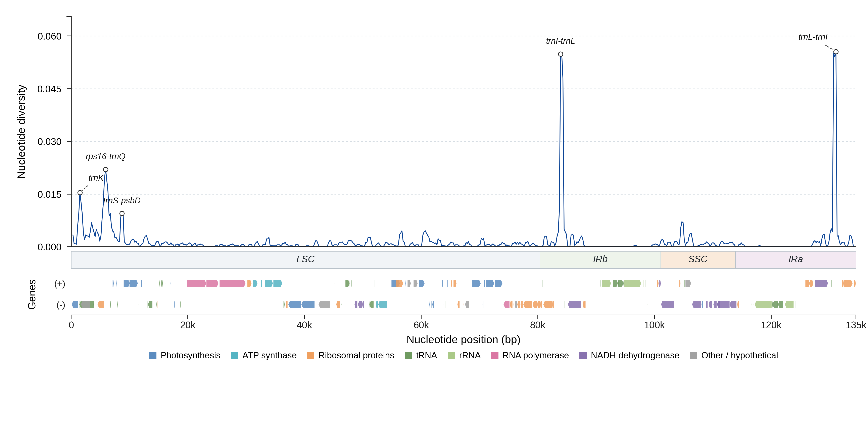Viewport: 868px width, 422px height.
Task: Click the 'Photosynthesis' legend label
Action: (190, 355)
